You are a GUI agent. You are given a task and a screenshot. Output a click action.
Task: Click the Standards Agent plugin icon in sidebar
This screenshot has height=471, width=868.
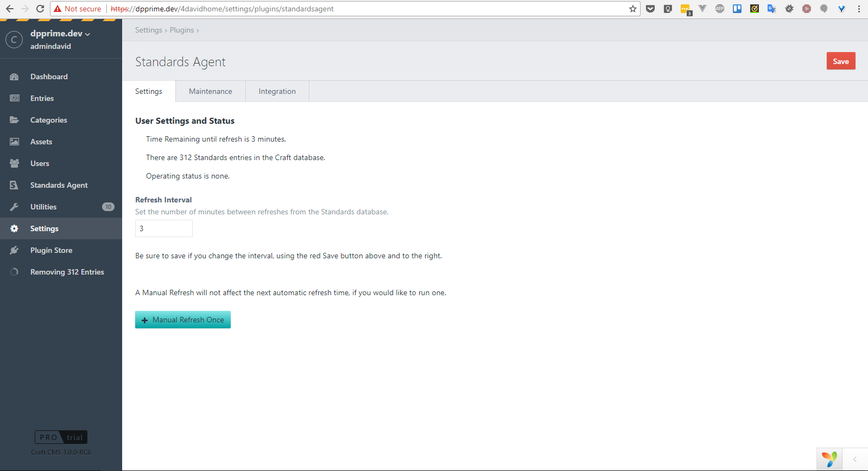[14, 185]
